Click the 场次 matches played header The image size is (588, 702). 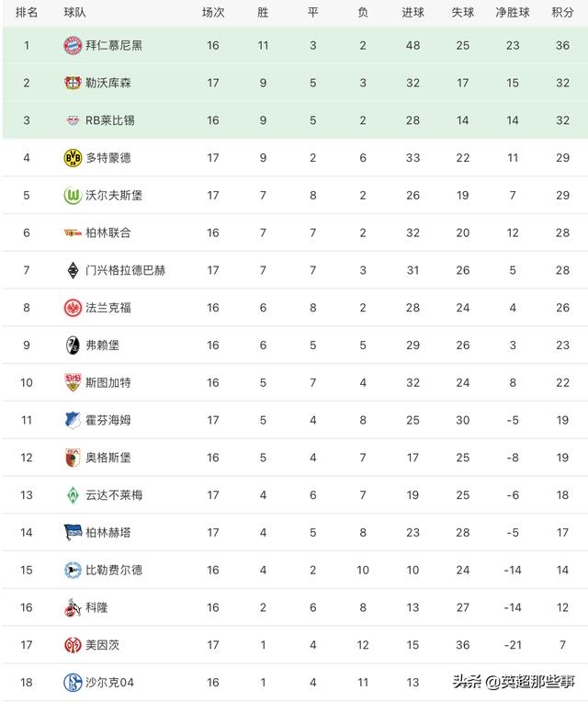[x=213, y=13]
